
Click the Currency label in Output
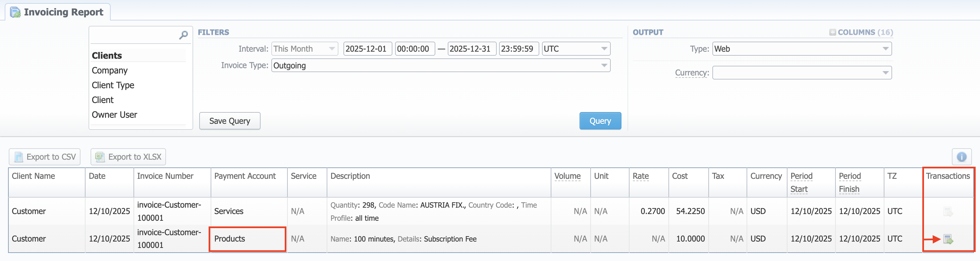coord(692,73)
